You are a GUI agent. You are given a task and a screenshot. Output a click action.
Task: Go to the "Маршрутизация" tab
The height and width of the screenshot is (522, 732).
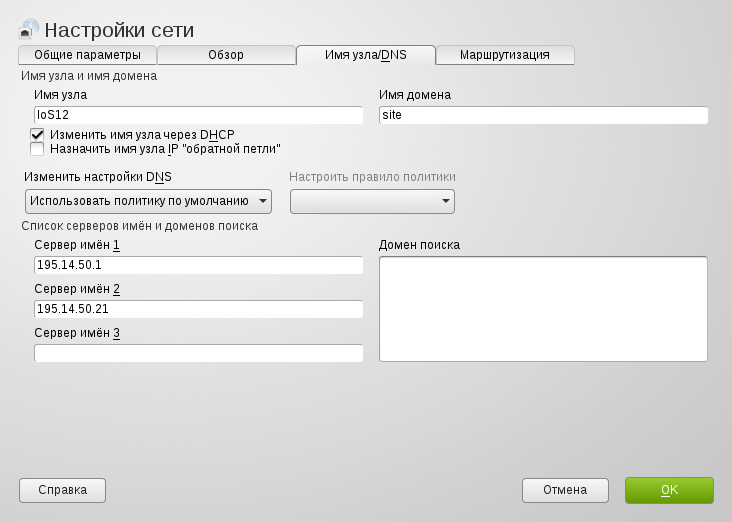(504, 55)
